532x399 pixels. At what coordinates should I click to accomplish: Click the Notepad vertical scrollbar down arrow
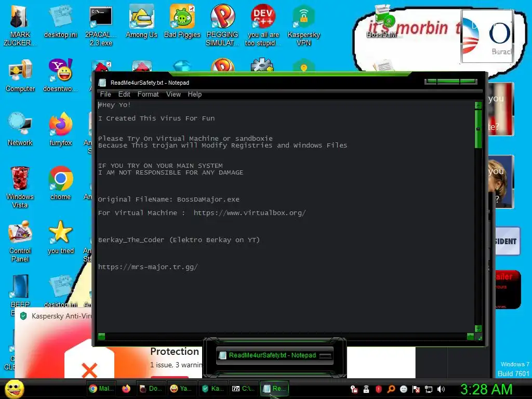coord(478,328)
